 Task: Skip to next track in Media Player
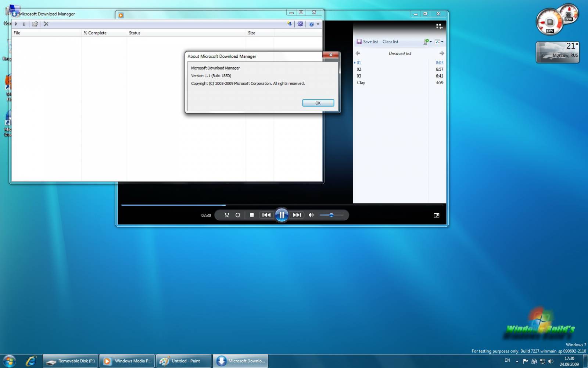[x=297, y=215]
